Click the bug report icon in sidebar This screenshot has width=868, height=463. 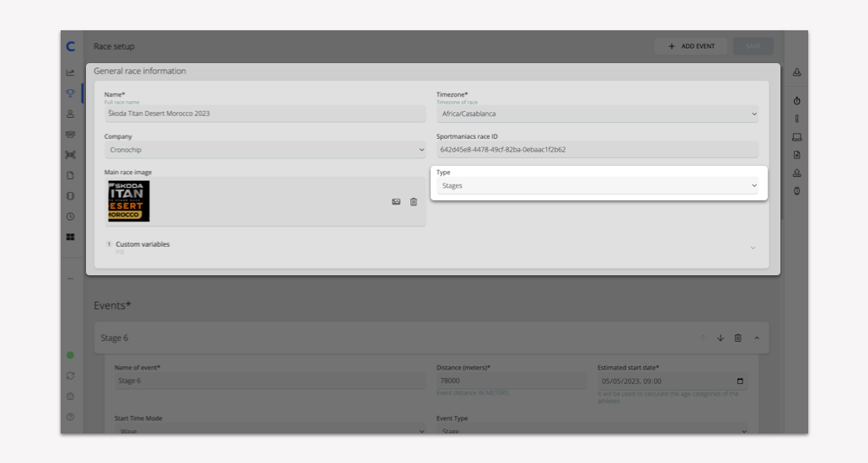70,396
